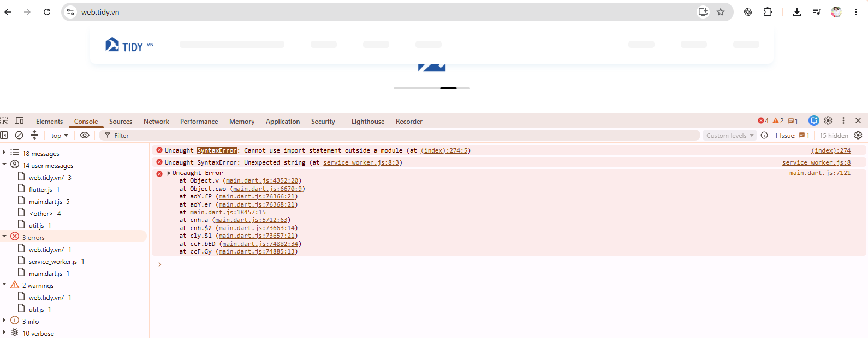Viewport: 868px width, 338px height.
Task: Expand the Uncaught Error stack trace triangle
Action: [169, 173]
